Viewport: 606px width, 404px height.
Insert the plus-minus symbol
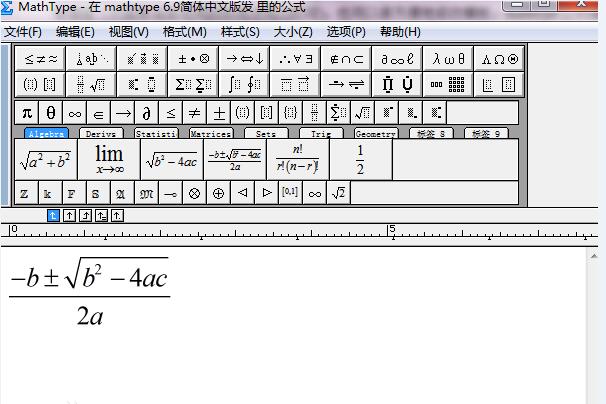[218, 113]
